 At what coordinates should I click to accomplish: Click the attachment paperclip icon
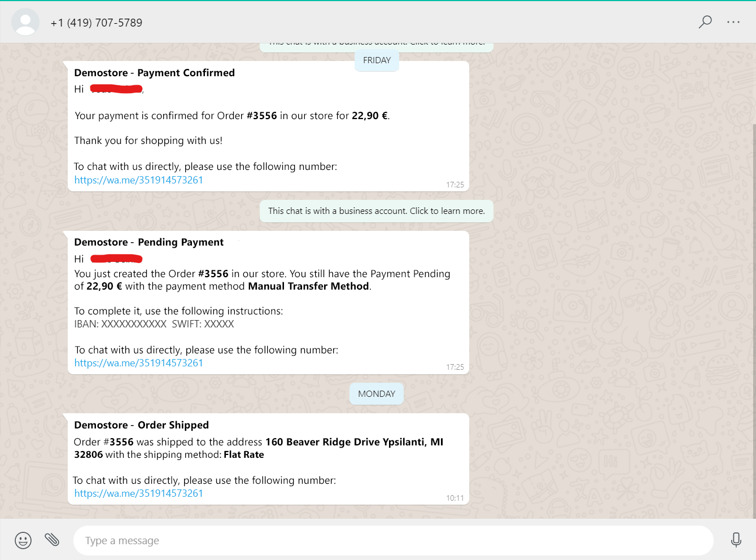(52, 540)
